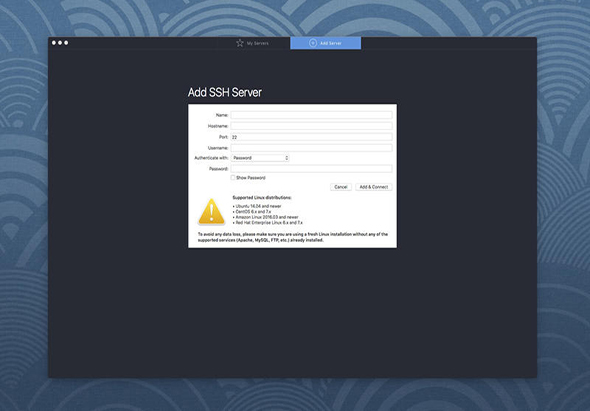This screenshot has width=590, height=411.
Task: Click the arrows on the Password dropdown
Action: 287,158
